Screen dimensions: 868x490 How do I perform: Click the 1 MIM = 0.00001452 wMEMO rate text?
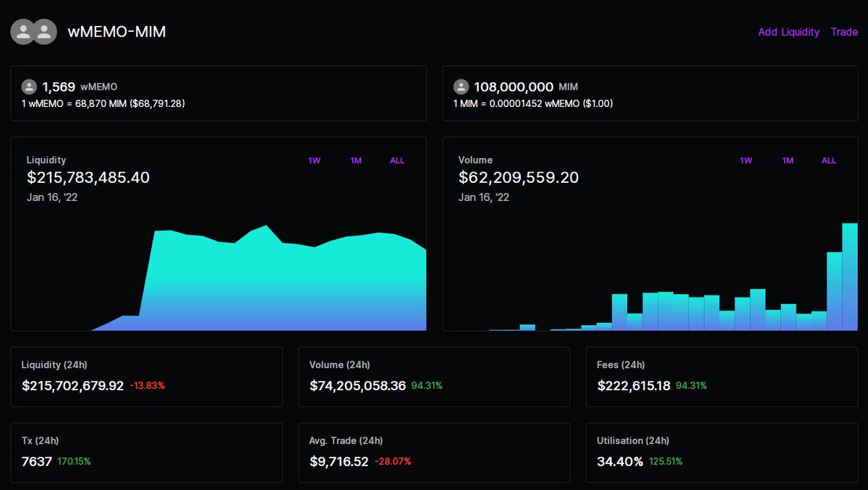click(x=533, y=103)
